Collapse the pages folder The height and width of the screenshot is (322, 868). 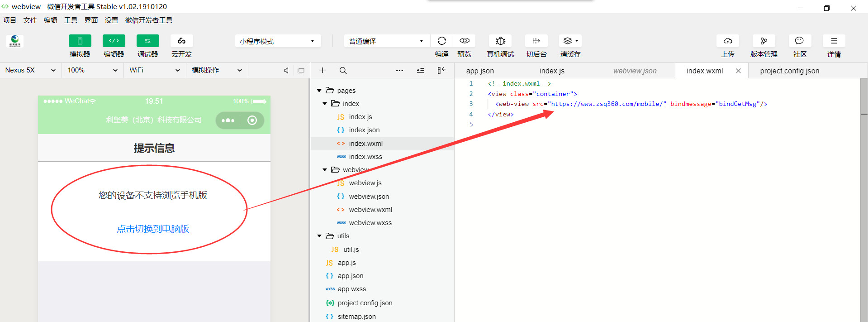319,91
